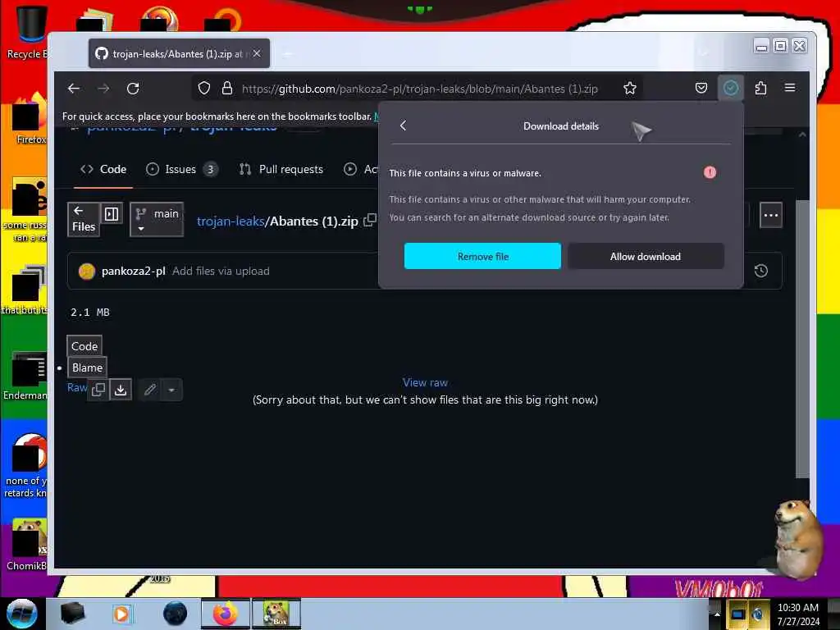Open the extensions puzzle icon
Viewport: 840px width, 630px height.
point(760,88)
